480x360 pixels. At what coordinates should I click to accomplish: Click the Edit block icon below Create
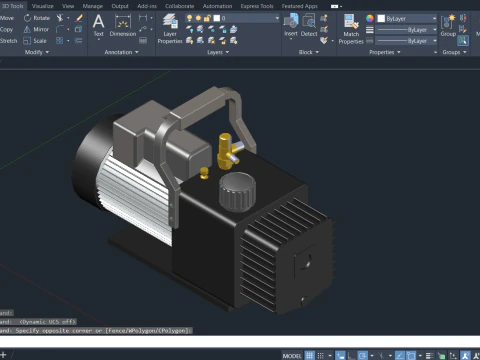point(324,29)
